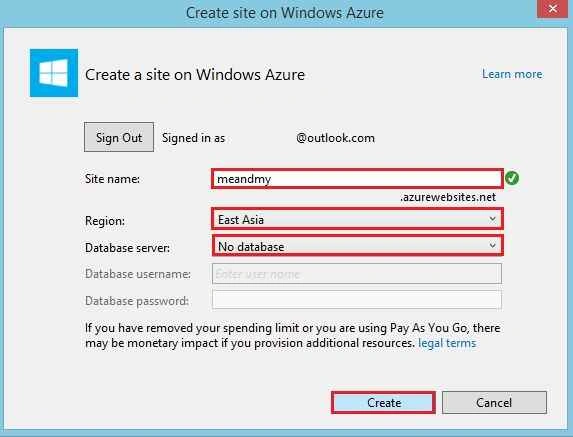Click the Database password field
The image size is (573, 437).
coord(357,300)
